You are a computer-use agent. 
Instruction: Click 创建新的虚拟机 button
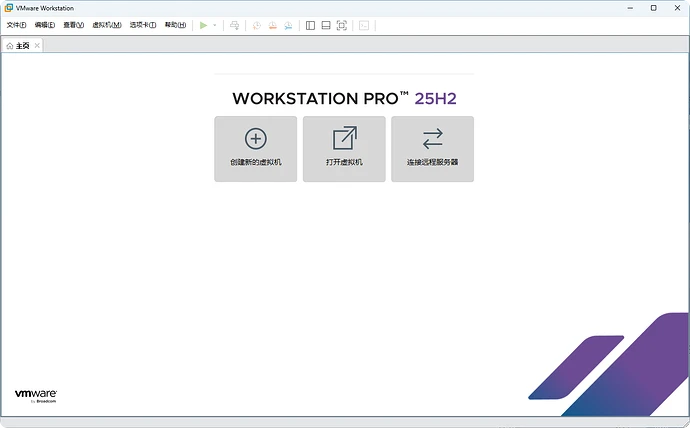click(256, 149)
